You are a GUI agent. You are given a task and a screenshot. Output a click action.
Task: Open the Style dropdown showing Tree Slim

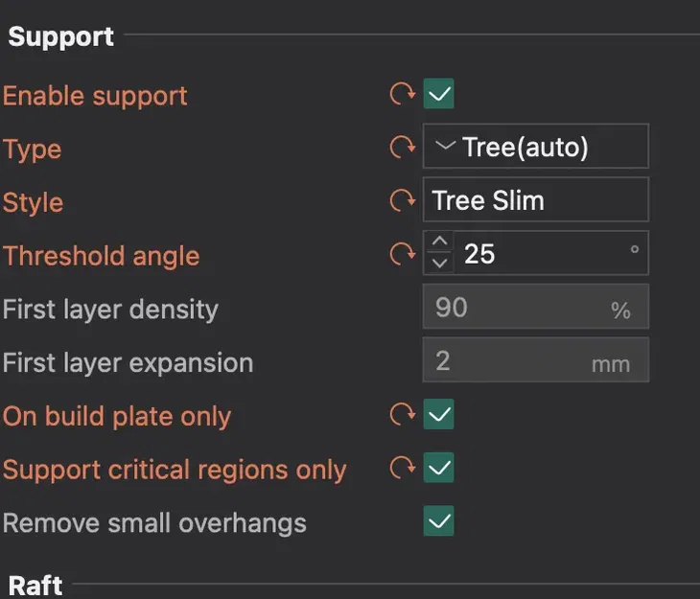(x=535, y=200)
